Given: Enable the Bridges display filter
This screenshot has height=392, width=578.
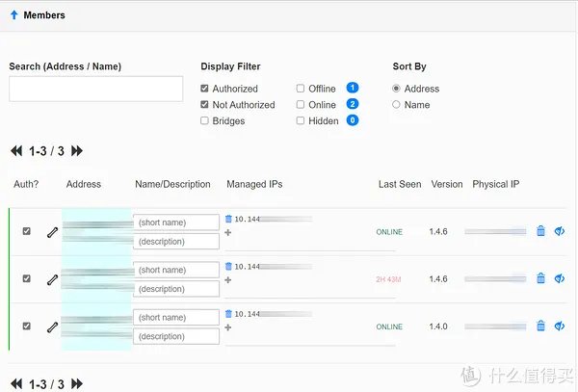Looking at the screenshot, I should coord(204,121).
